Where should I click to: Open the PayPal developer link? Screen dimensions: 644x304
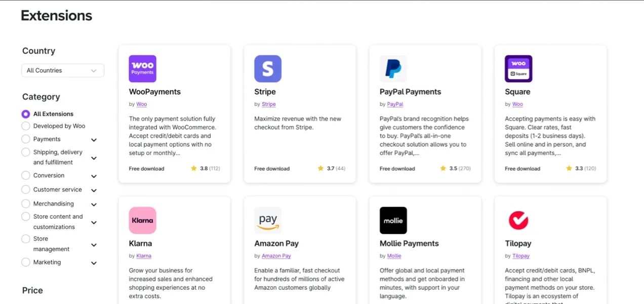point(395,104)
